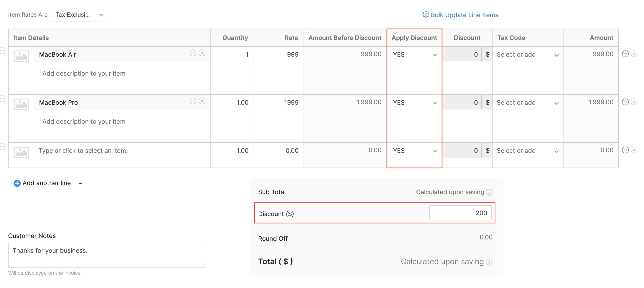Image resolution: width=644 pixels, height=288 pixels.
Task: Grab drag handle of MacBook Pro row
Action: [x=2, y=98]
